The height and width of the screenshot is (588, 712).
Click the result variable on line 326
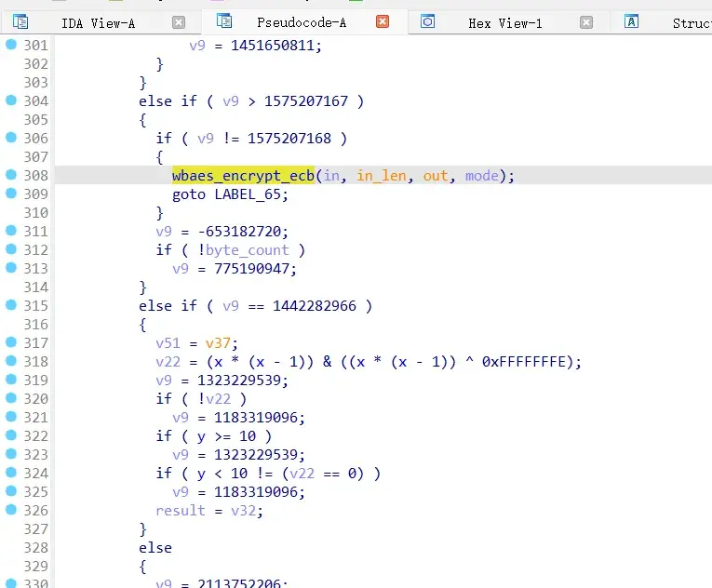tap(181, 511)
